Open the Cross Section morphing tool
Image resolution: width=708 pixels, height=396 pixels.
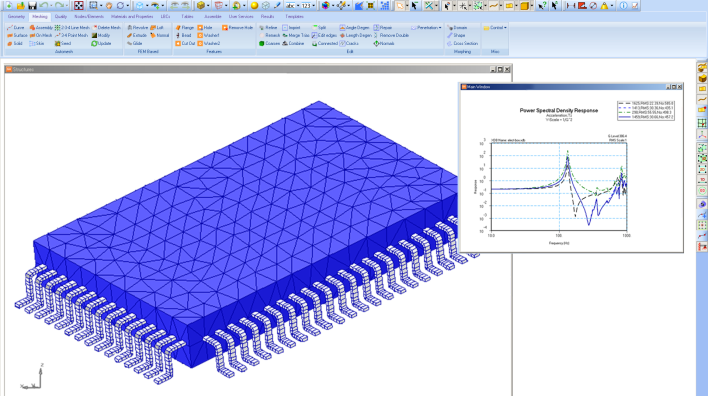coord(462,43)
